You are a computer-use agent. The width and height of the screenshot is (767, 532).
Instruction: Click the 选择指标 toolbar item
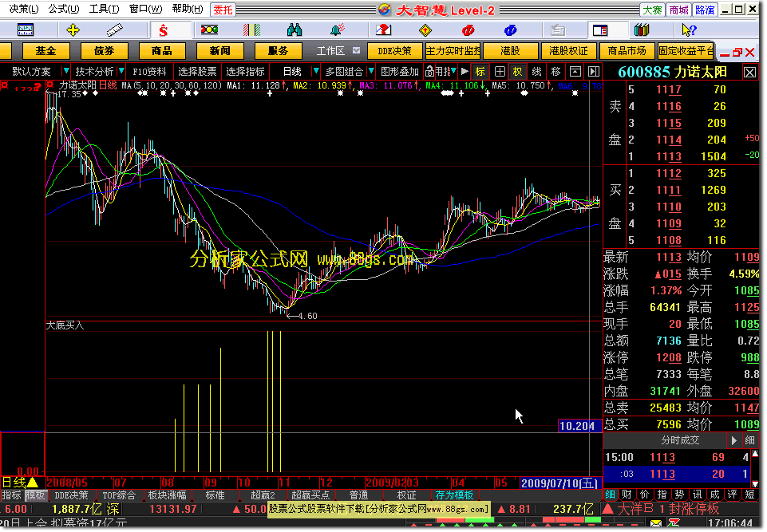(246, 72)
